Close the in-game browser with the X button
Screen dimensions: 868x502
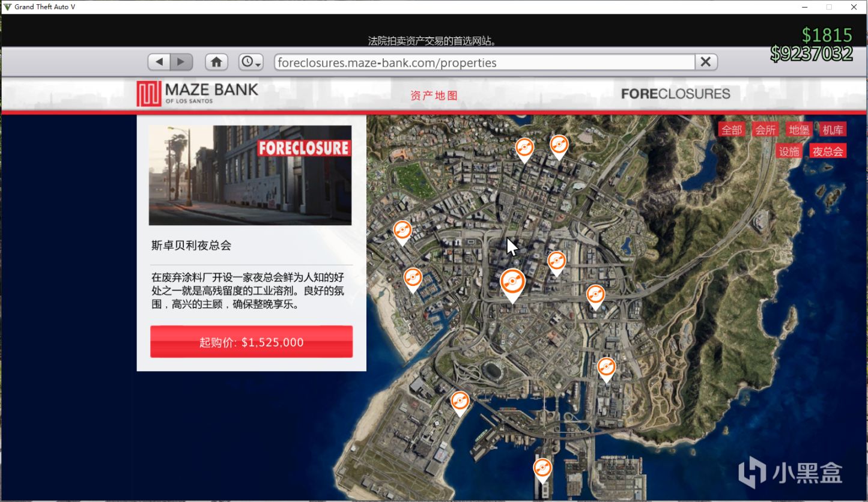pos(706,62)
